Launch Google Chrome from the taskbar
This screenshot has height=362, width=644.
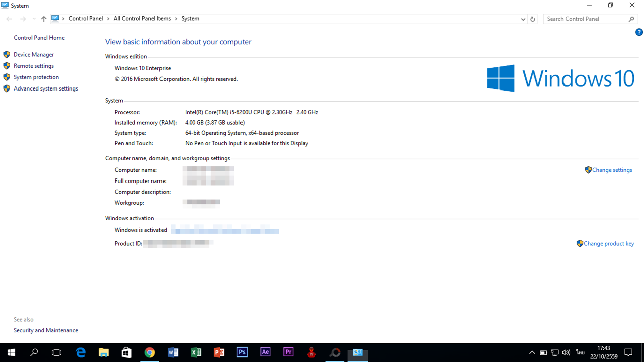150,352
